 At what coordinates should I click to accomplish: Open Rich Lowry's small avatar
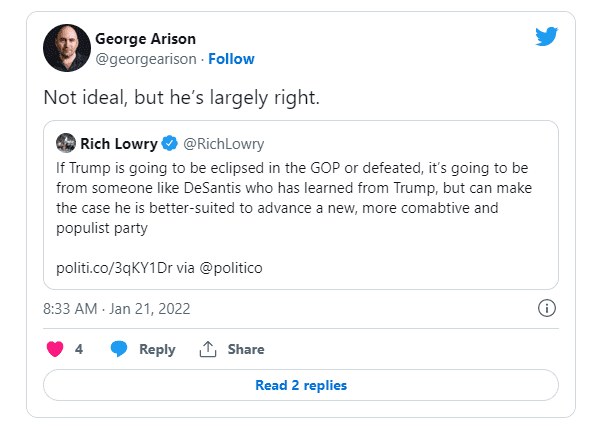coord(66,143)
